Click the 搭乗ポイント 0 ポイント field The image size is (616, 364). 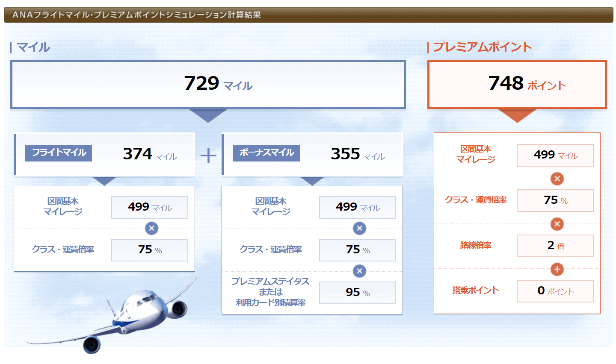coord(555,291)
